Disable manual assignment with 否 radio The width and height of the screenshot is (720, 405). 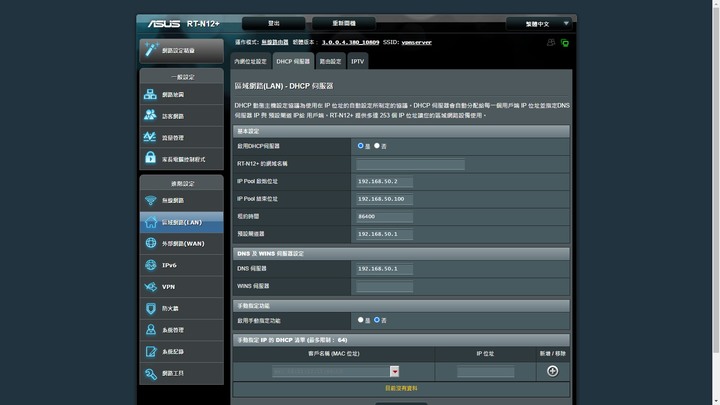377,320
